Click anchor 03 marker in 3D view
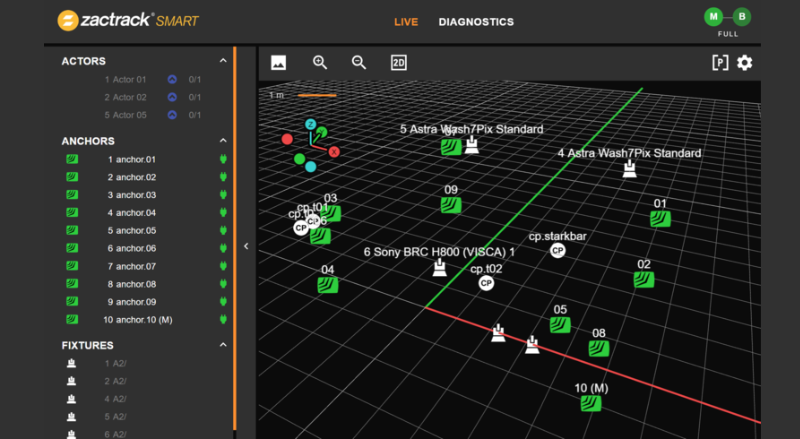 click(x=332, y=213)
